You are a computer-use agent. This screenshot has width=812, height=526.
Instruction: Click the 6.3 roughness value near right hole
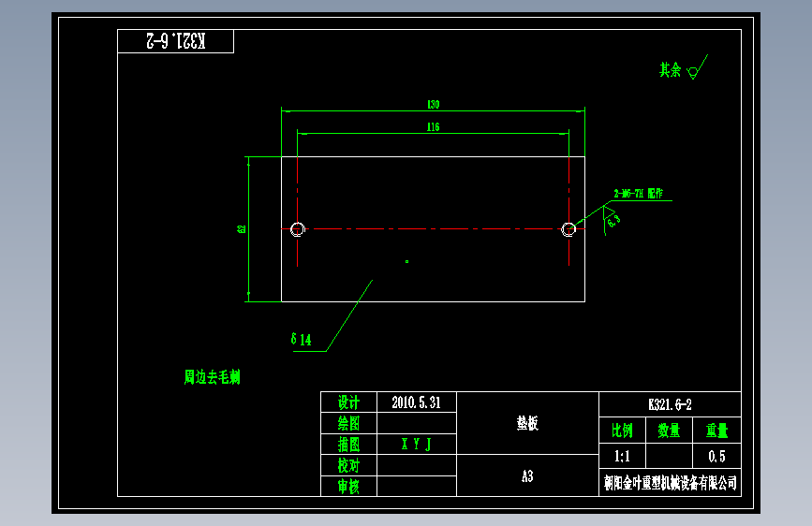(x=613, y=221)
